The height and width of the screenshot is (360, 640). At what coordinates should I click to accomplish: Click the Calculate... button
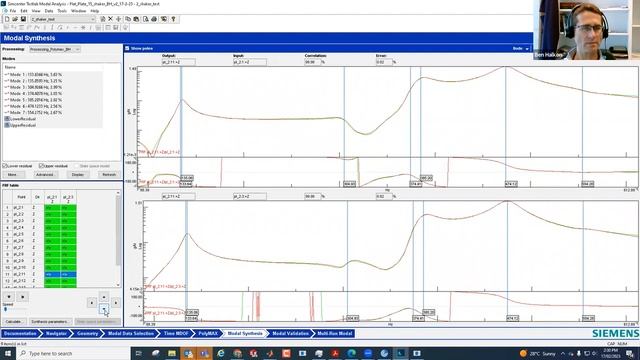pos(14,322)
